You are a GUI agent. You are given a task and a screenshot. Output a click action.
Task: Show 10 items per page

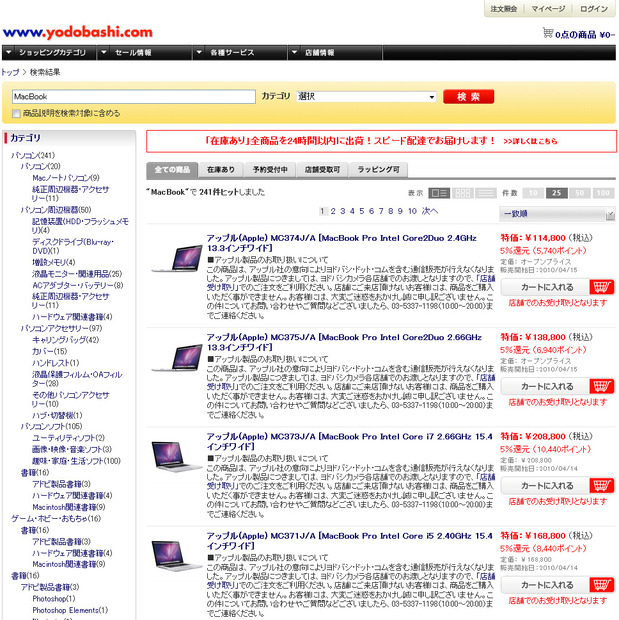(533, 193)
